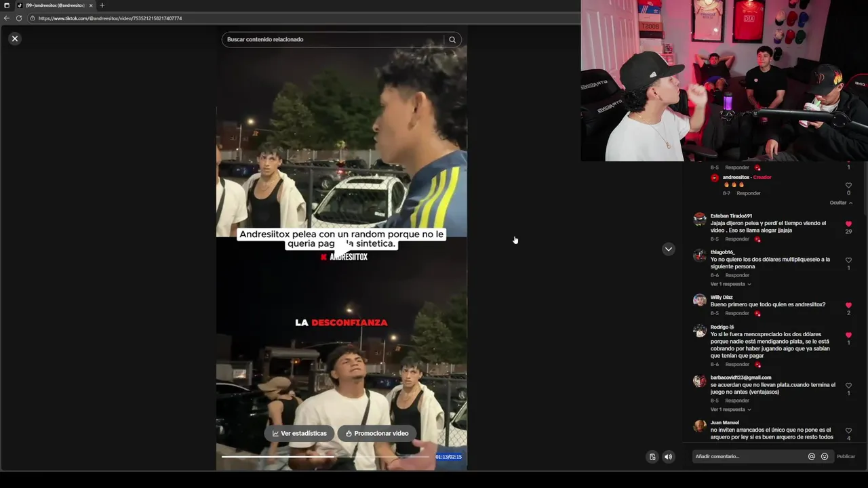Click the video timestamp '01:13/02:15'

click(448, 457)
